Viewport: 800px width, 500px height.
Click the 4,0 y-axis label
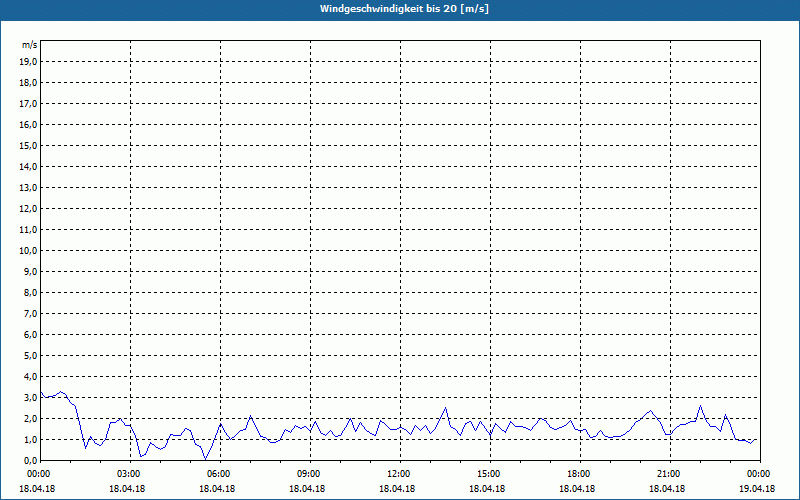click(x=31, y=376)
